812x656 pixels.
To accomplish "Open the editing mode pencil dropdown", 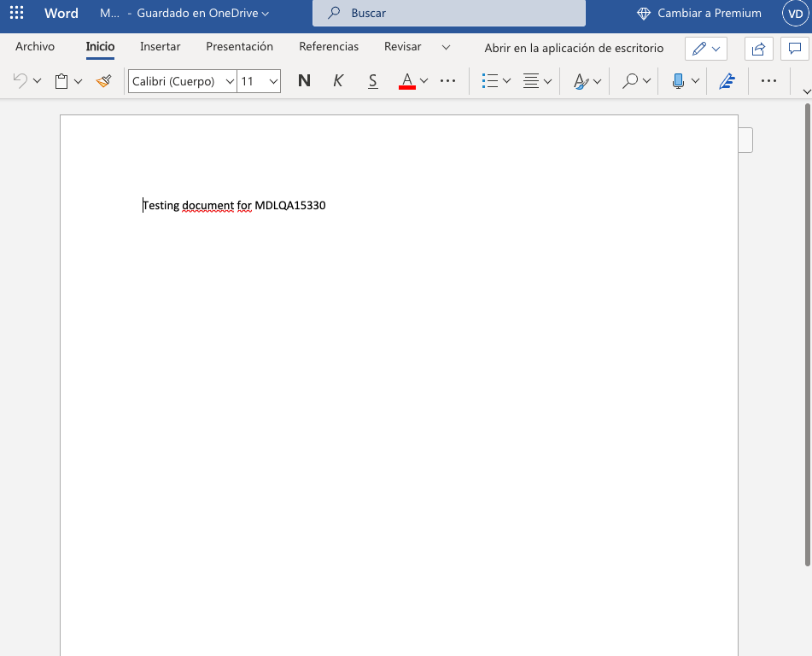I will (x=706, y=49).
